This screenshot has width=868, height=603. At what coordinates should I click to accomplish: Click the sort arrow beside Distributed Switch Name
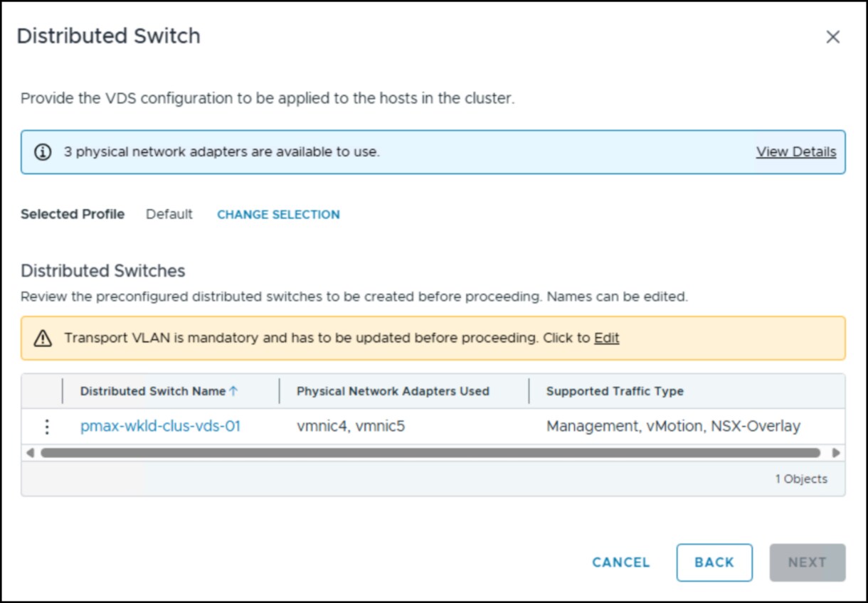[x=233, y=391]
